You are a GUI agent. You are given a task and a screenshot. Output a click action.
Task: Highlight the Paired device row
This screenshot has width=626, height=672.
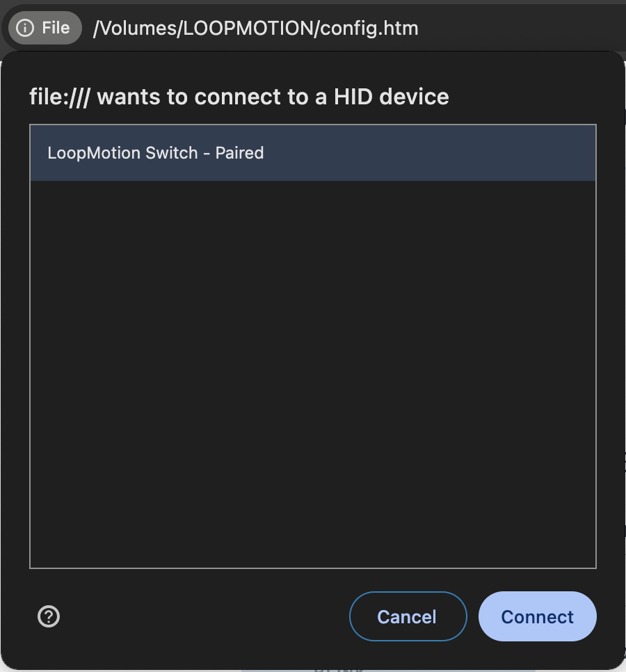coord(313,153)
